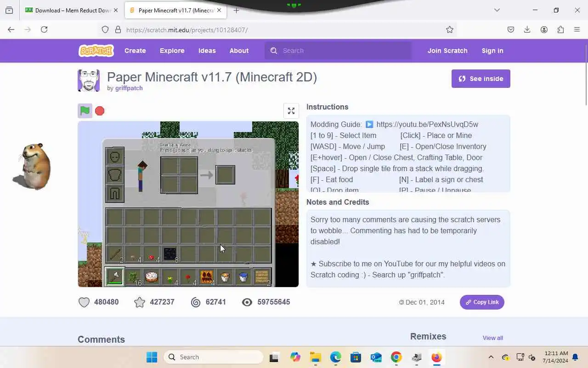The image size is (588, 368).
Task: View remixes via the spiral remix icon
Action: pyautogui.click(x=196, y=302)
